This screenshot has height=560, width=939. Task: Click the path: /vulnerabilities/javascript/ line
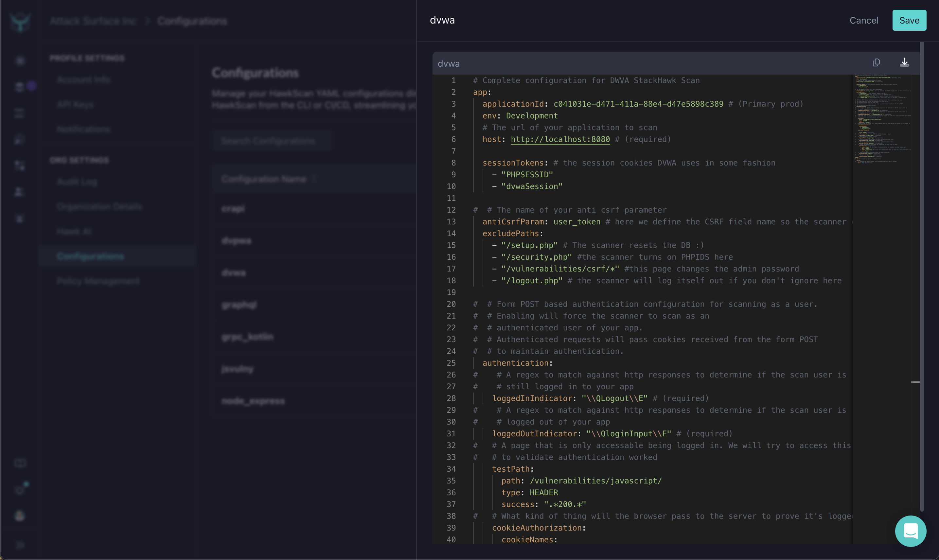click(x=581, y=481)
